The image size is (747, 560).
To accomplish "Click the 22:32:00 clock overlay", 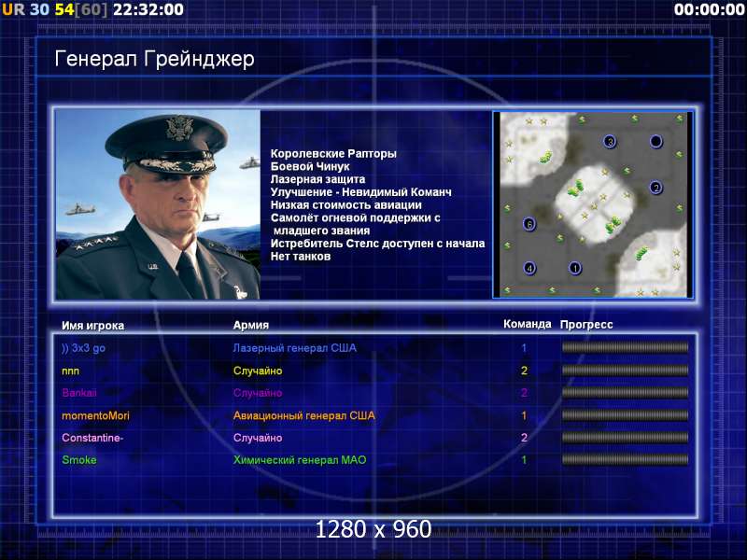I will click(x=148, y=9).
